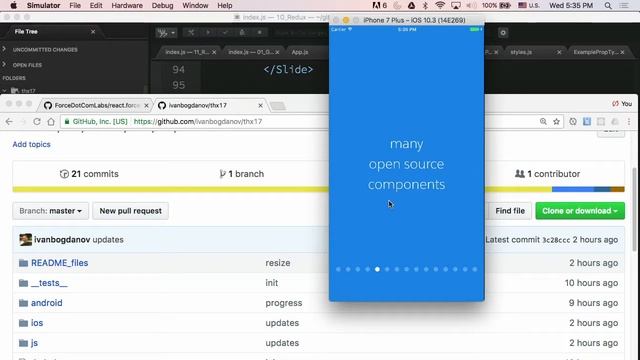Open Spotlight search magnifier in the menu bar
640x360 pixels.
608,5
